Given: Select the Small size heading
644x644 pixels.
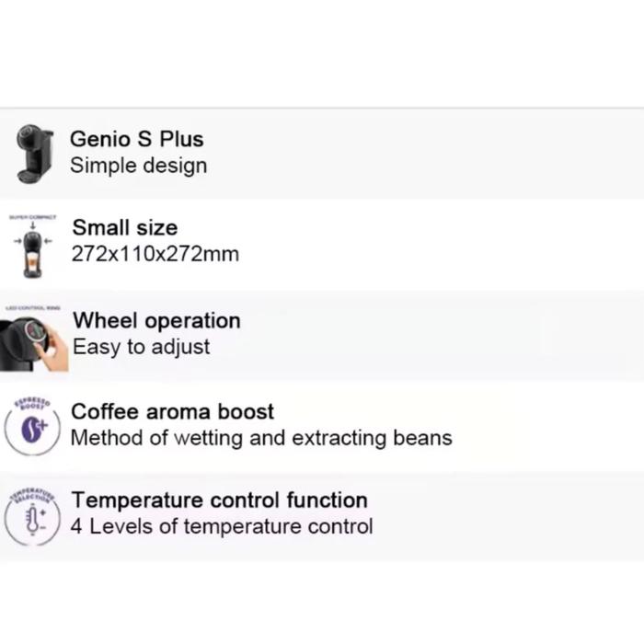Looking at the screenshot, I should click(x=124, y=227).
